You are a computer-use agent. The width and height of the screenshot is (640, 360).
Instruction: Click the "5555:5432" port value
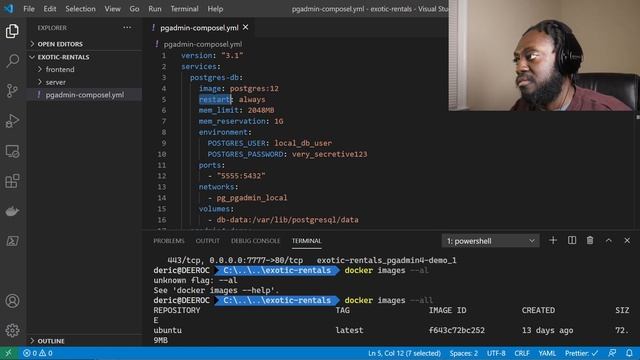click(241, 176)
